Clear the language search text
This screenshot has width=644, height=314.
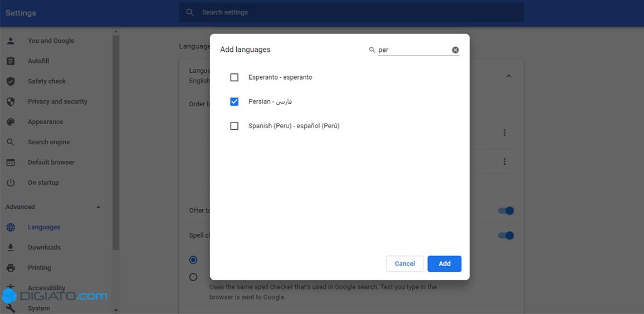pyautogui.click(x=455, y=50)
